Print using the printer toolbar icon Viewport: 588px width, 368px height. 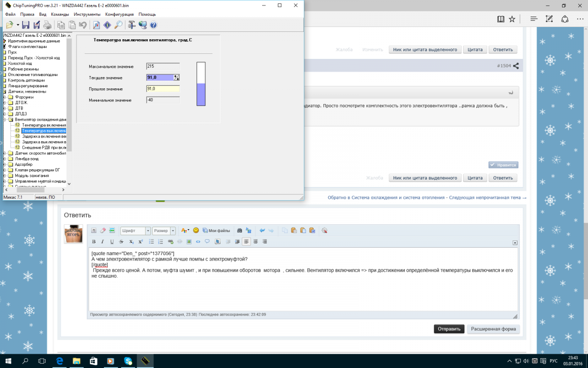pyautogui.click(x=47, y=25)
